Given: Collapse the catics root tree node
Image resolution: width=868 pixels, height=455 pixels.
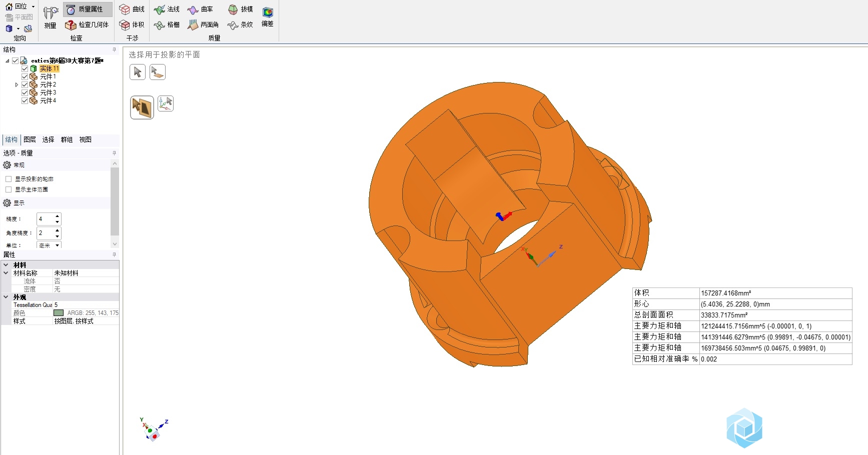Looking at the screenshot, I should coord(8,61).
